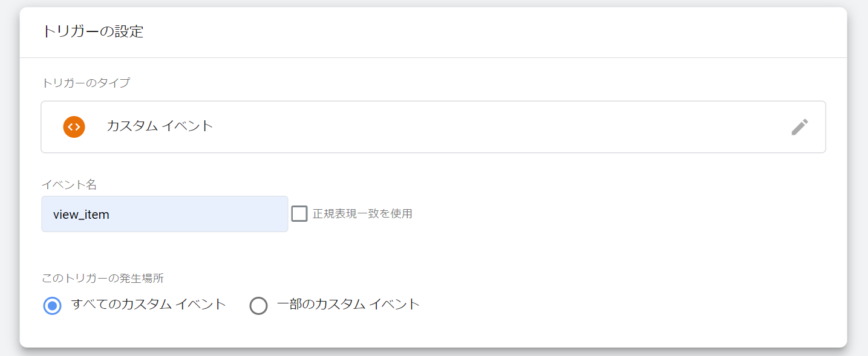
Task: Click the gray background outside the settings card
Action: 858,181
